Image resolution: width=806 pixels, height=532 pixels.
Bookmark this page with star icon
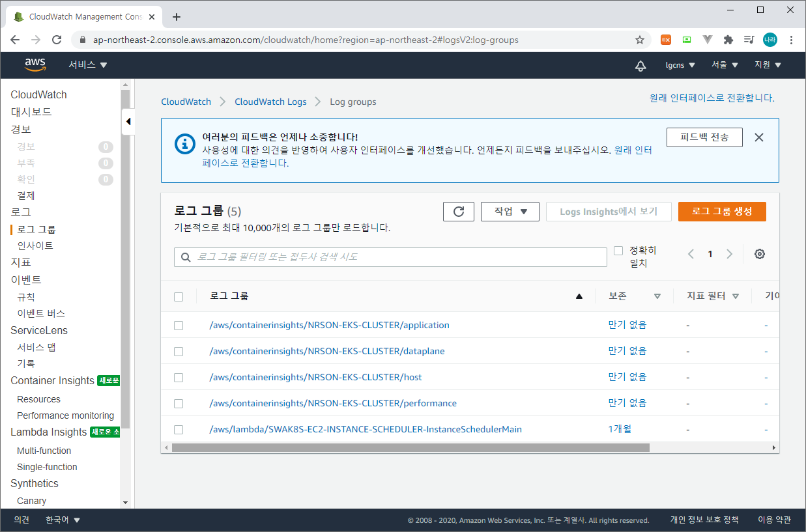point(640,40)
